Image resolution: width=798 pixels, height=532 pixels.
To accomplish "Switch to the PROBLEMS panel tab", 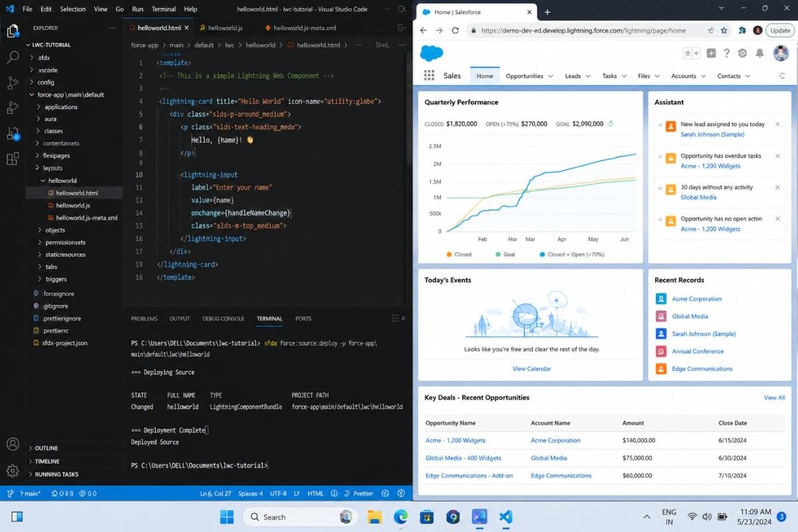I will 144,319.
